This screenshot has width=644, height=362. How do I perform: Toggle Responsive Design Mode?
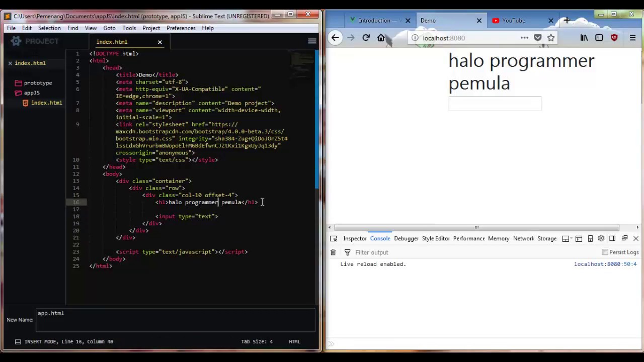590,239
